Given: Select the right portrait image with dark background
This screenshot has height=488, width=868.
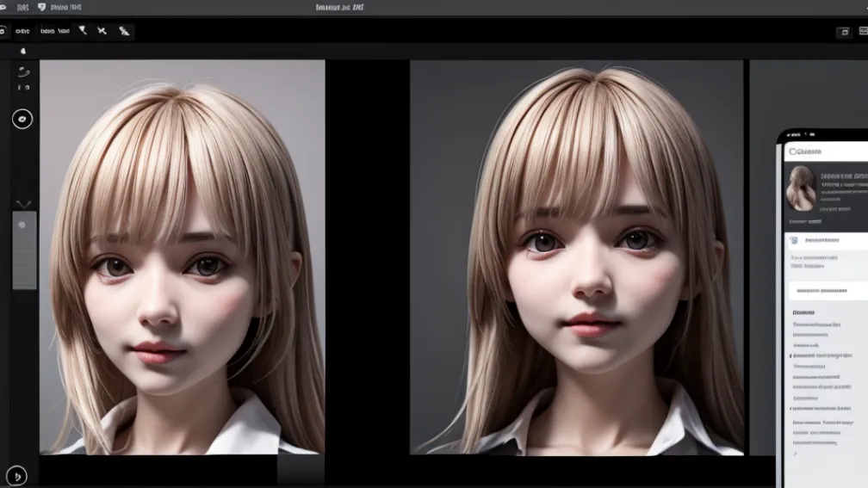Looking at the screenshot, I should [576, 258].
